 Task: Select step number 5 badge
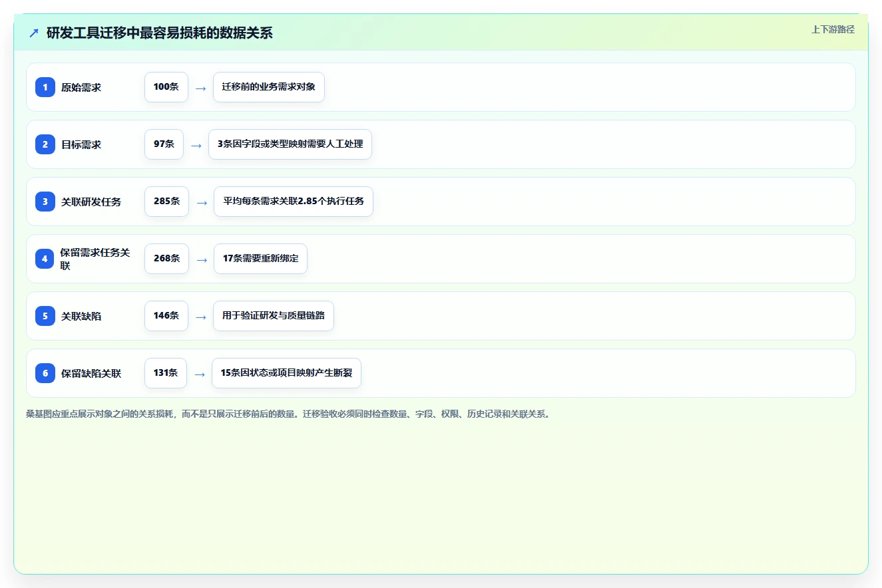click(x=45, y=316)
